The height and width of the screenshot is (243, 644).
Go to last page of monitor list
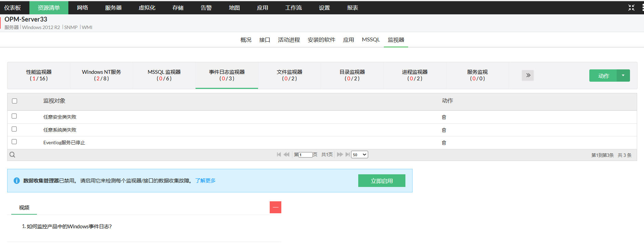tap(348, 154)
